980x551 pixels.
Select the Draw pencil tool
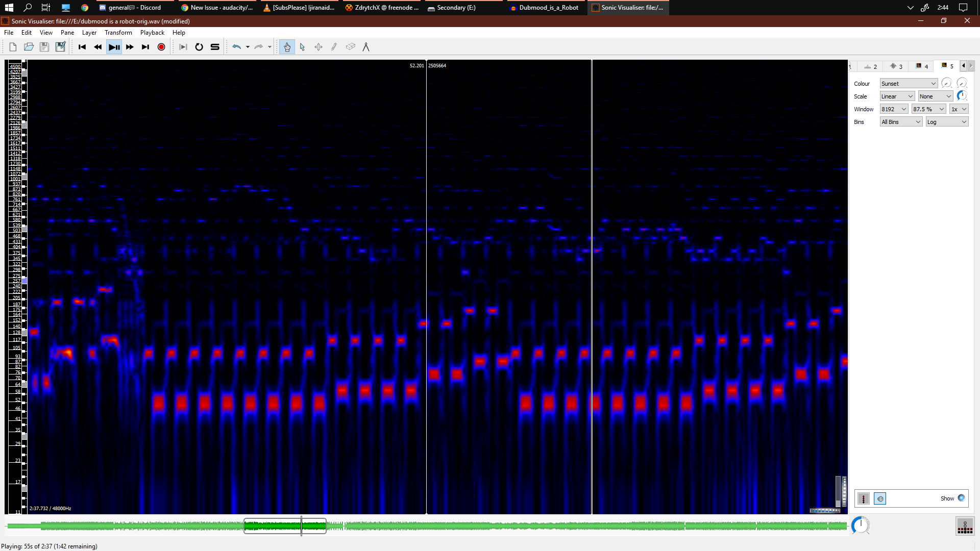click(334, 46)
